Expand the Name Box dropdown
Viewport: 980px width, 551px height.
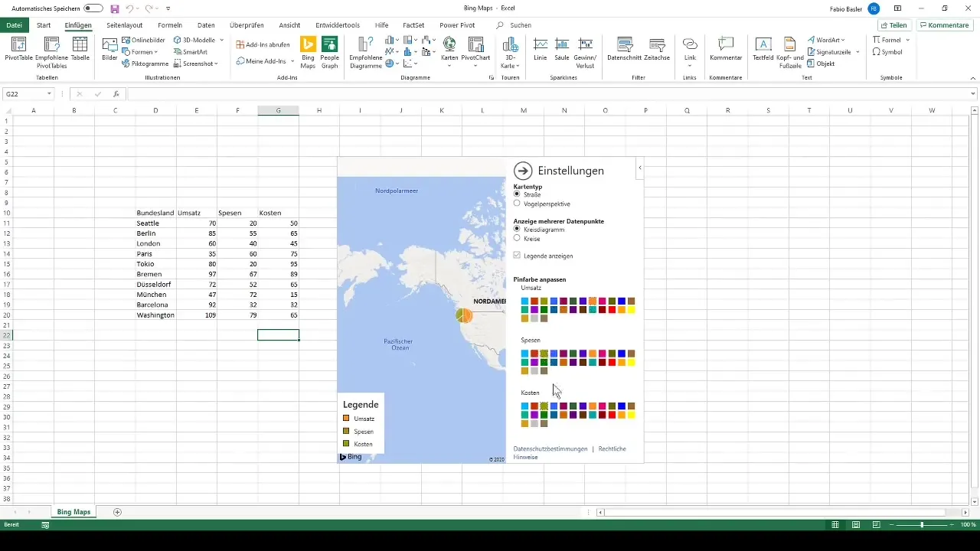(x=49, y=94)
